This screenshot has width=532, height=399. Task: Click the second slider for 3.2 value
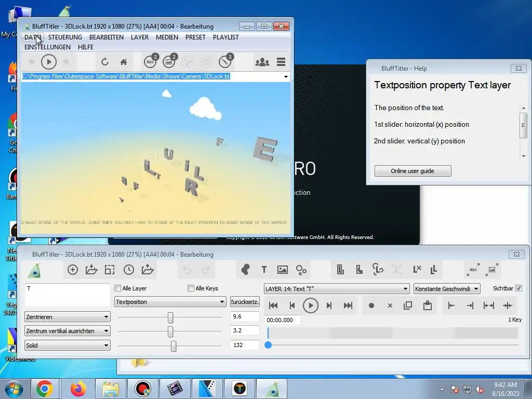pos(170,331)
